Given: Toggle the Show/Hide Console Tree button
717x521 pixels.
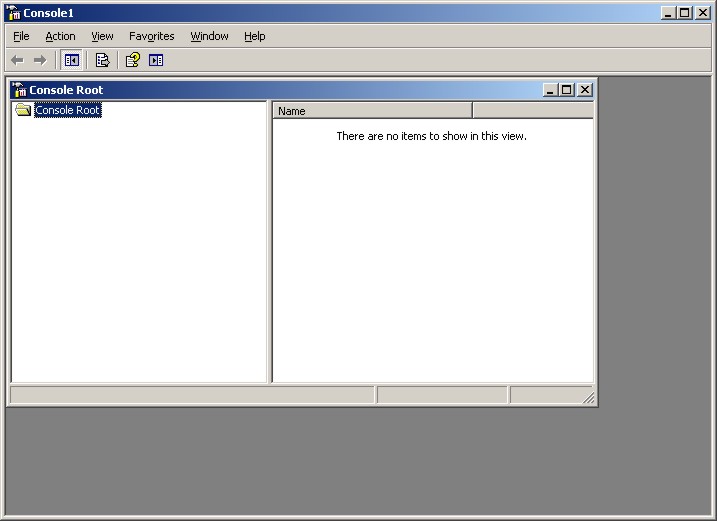Looking at the screenshot, I should point(72,60).
